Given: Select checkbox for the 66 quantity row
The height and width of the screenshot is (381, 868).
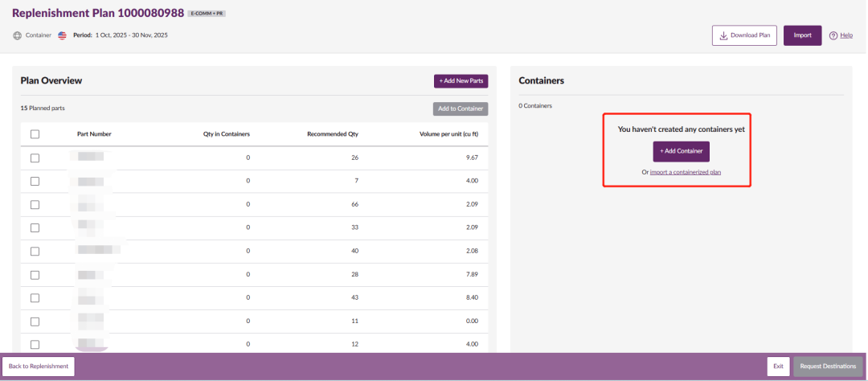Looking at the screenshot, I should pyautogui.click(x=35, y=204).
